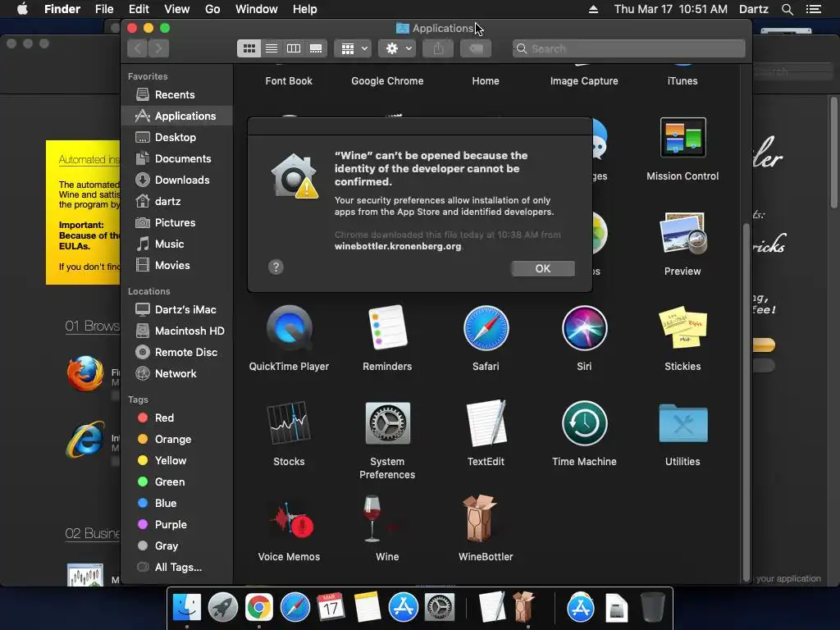Open the Help menu
840x630 pixels.
coord(305,9)
